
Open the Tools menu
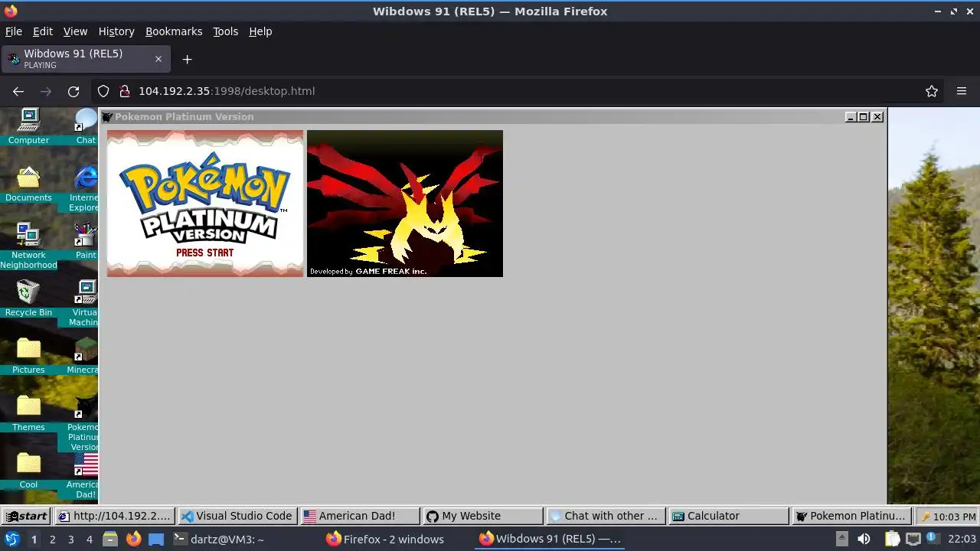[225, 31]
